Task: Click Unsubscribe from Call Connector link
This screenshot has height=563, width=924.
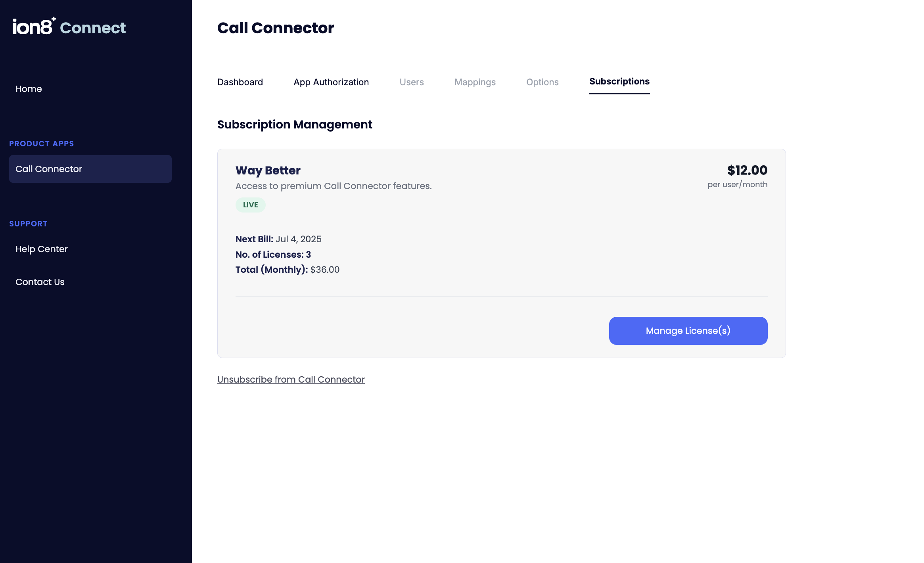Action: (x=291, y=379)
